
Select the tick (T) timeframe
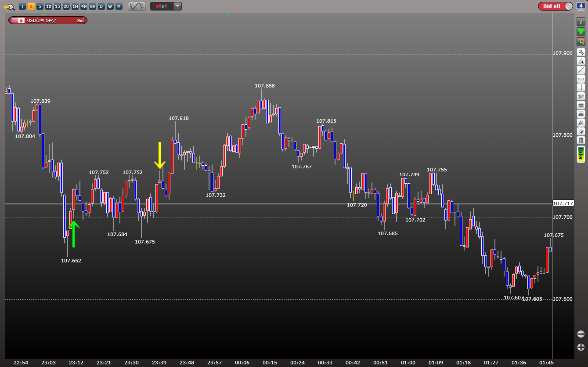[22, 6]
